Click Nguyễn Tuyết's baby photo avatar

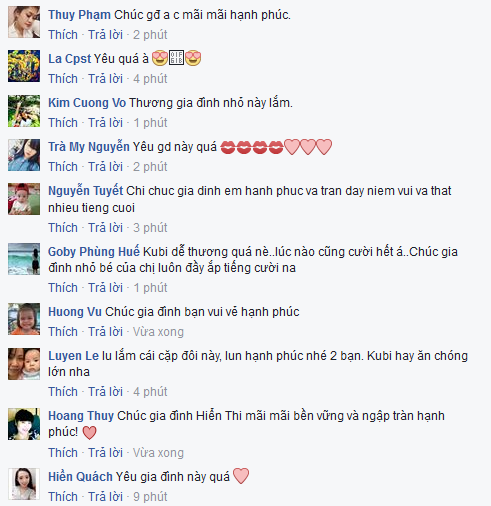click(x=24, y=199)
